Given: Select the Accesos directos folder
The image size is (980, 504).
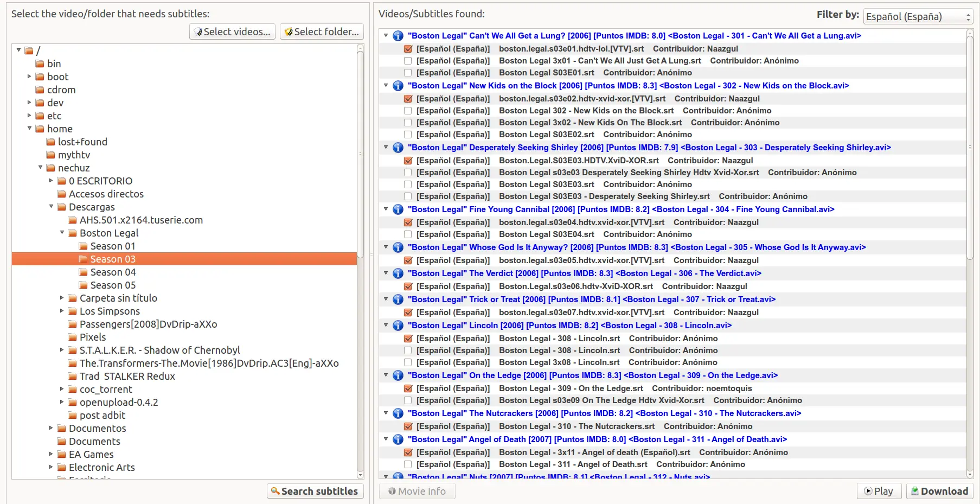Looking at the screenshot, I should click(106, 194).
